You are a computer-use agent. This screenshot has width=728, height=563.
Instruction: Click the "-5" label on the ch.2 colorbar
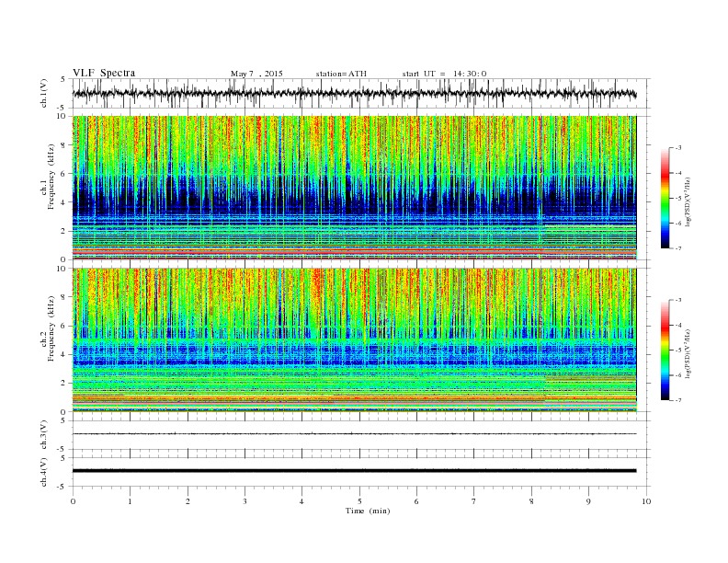tap(677, 350)
